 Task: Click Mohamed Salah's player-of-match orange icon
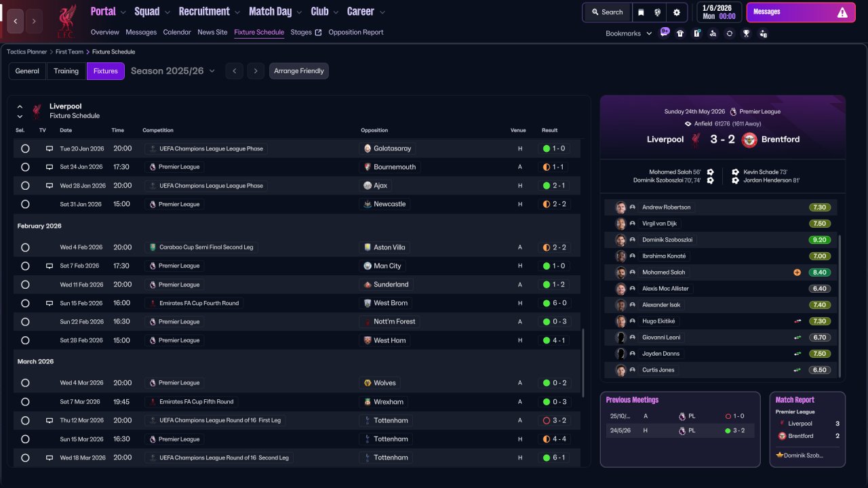click(797, 272)
